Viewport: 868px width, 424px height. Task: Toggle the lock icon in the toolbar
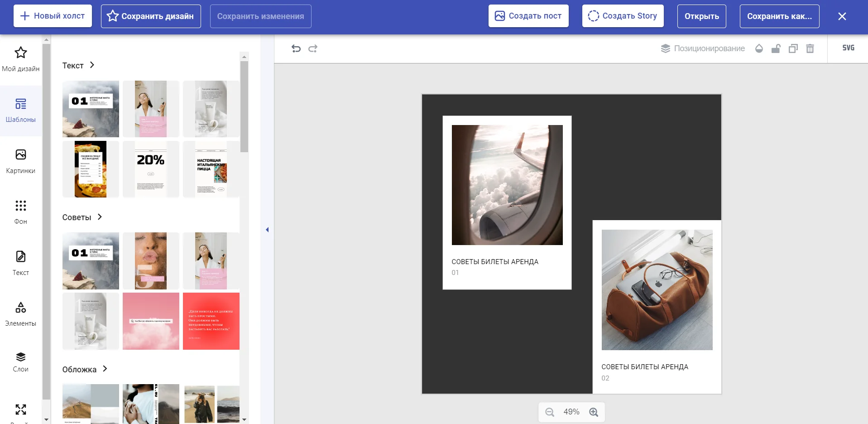point(776,48)
